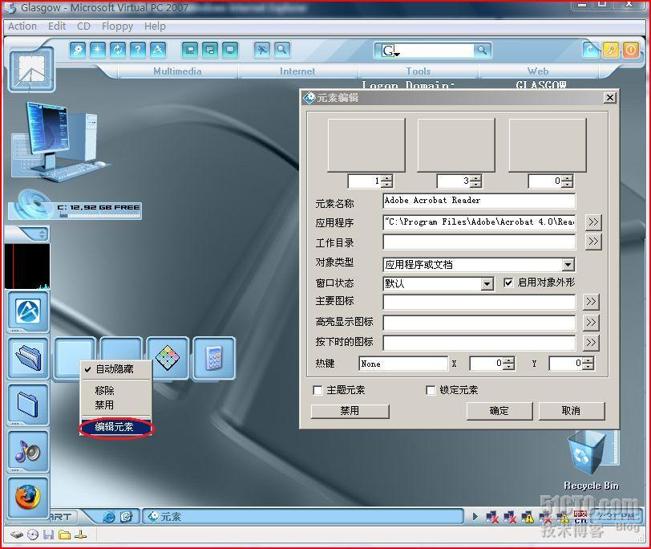Screen dimensions: 651x549
Task: Open the CD menu
Action: [x=83, y=26]
